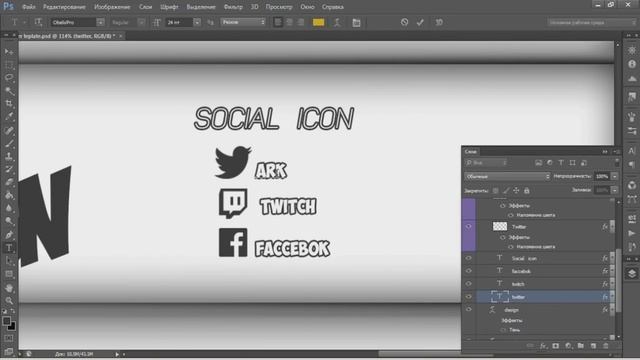Create a new layer group
Viewport: 640px width, 360px height.
tap(580, 346)
